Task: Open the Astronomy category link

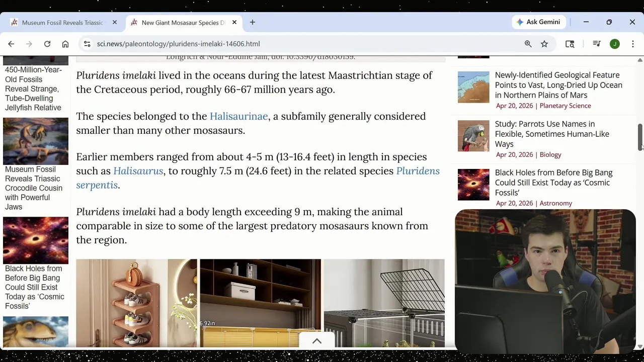Action: pyautogui.click(x=555, y=203)
